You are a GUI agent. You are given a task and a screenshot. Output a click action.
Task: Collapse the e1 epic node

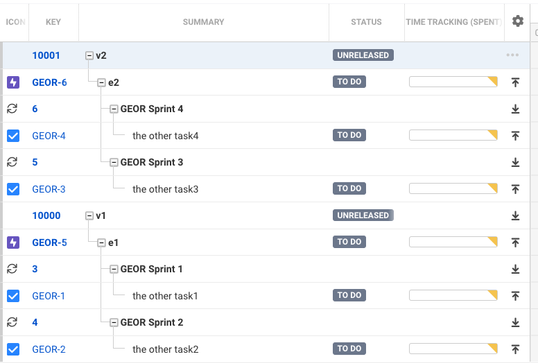click(x=101, y=243)
